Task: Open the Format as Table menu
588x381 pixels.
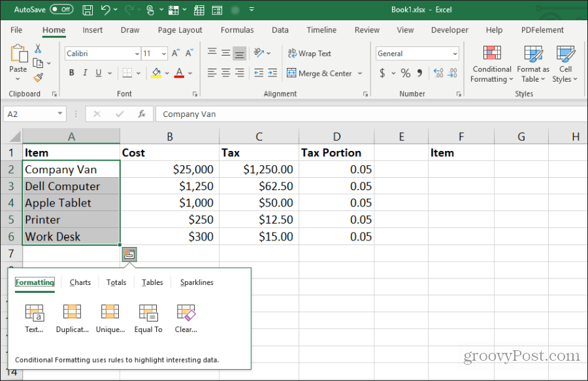Action: [x=533, y=64]
